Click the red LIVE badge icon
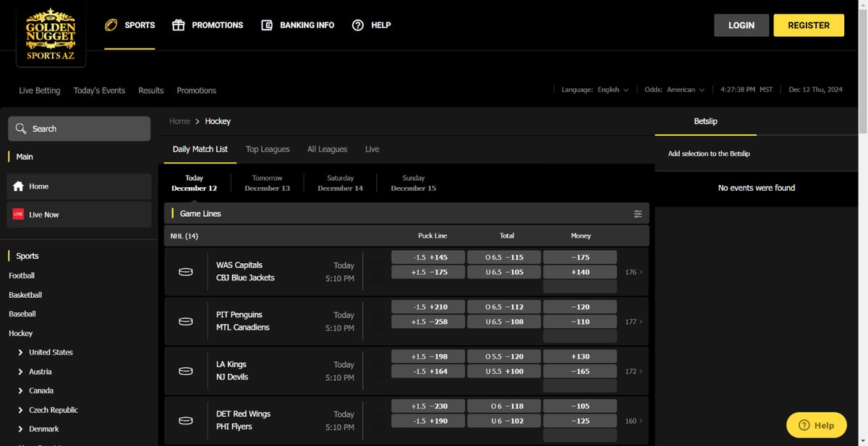This screenshot has width=868, height=446. pos(18,215)
